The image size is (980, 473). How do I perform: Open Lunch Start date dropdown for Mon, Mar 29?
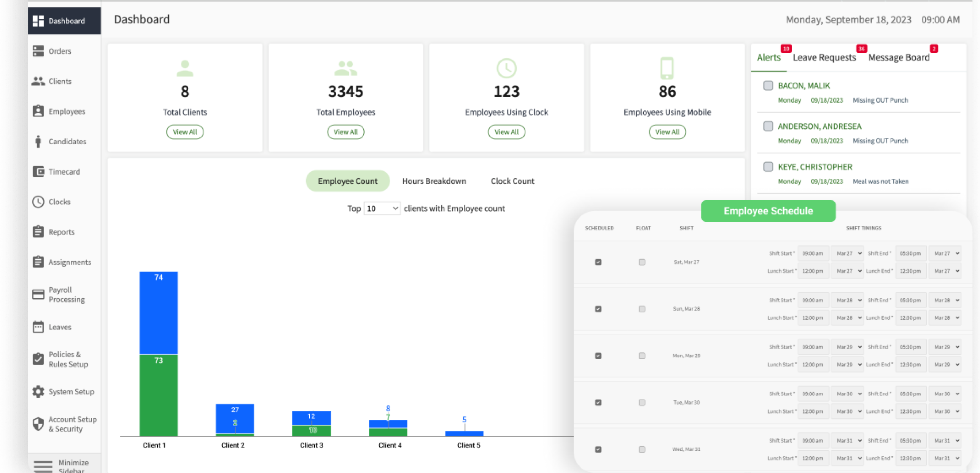tap(848, 365)
